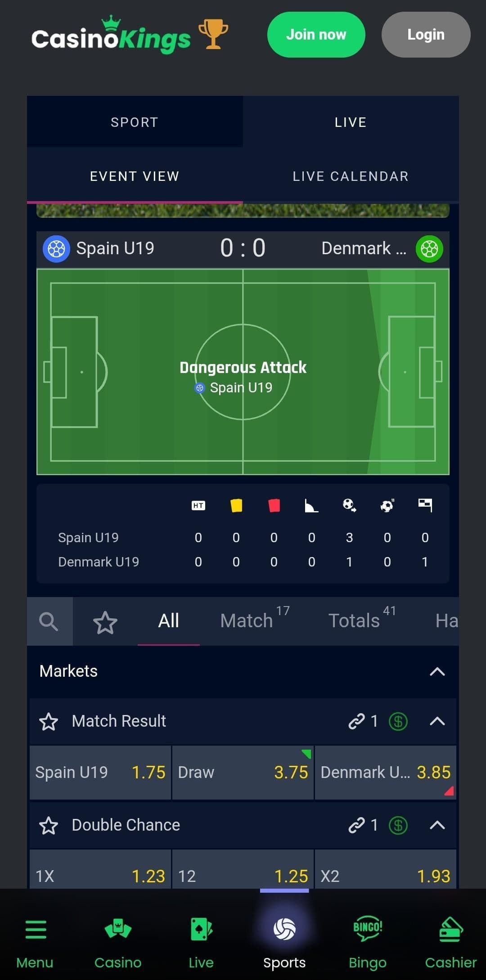The width and height of the screenshot is (486, 980).
Task: Collapse the Double Chance market
Action: click(437, 825)
